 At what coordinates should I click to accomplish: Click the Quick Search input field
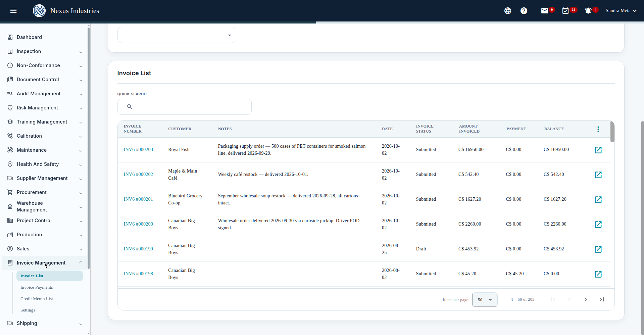185,107
